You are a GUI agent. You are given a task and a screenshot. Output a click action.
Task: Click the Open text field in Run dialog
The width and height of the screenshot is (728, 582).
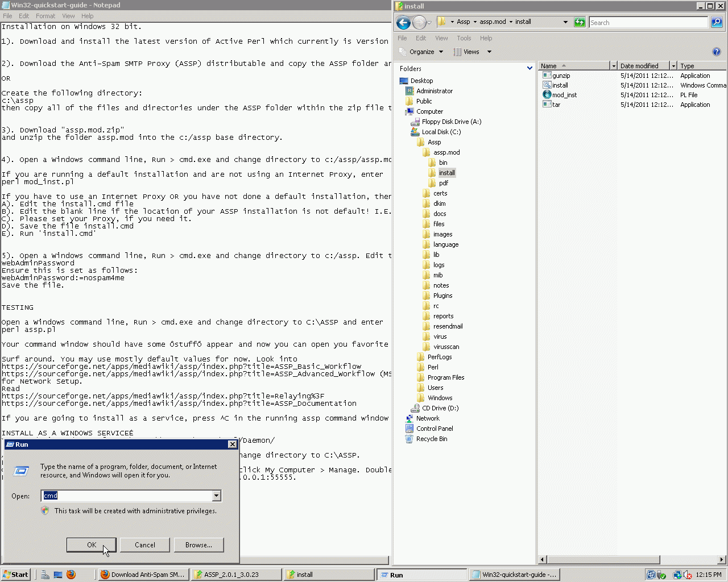pyautogui.click(x=127, y=496)
